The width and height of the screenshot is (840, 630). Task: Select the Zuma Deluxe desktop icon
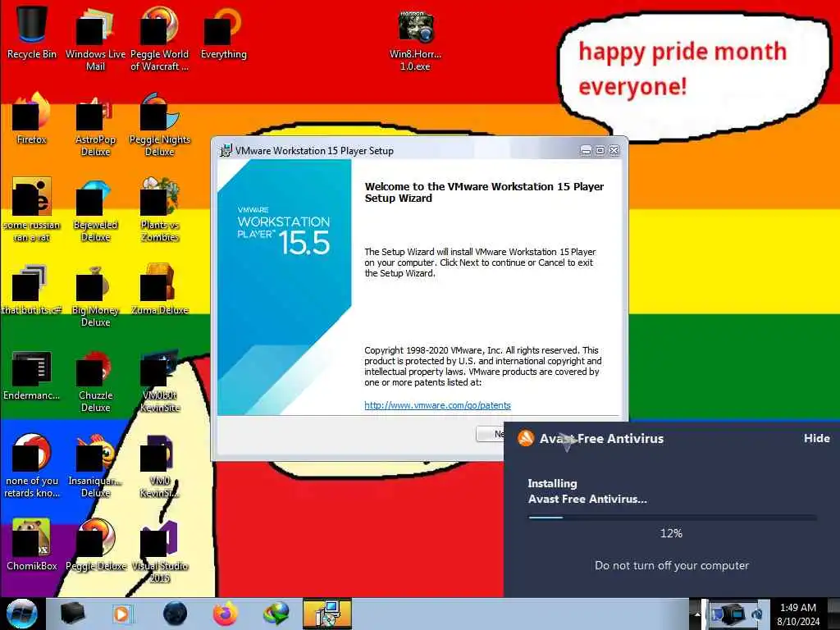pos(160,290)
